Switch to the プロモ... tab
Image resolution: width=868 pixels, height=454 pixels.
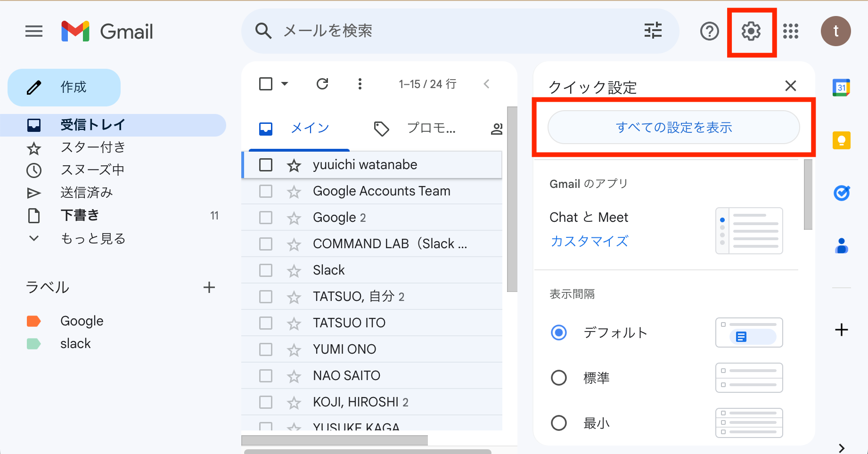point(415,128)
